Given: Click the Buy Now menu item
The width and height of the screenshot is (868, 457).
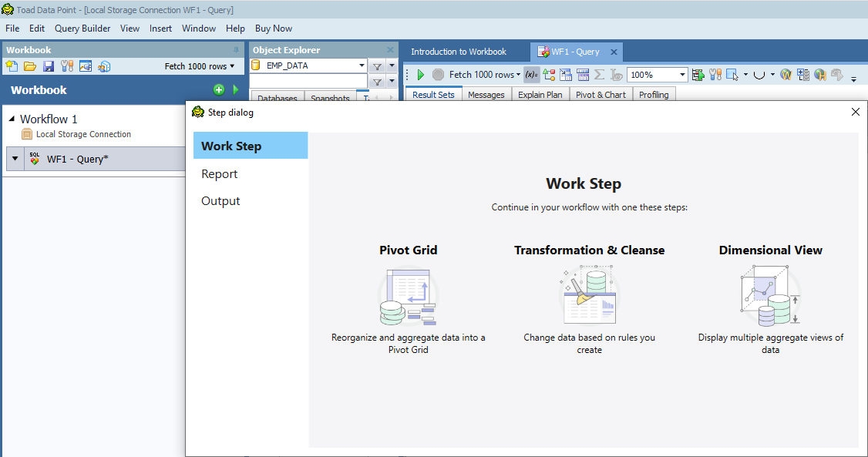Looking at the screenshot, I should pos(274,29).
